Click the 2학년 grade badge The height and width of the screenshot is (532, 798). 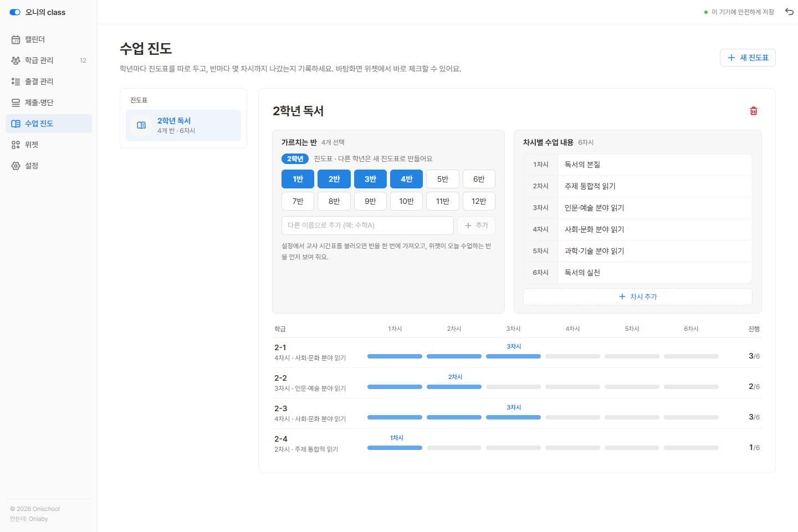pos(295,158)
